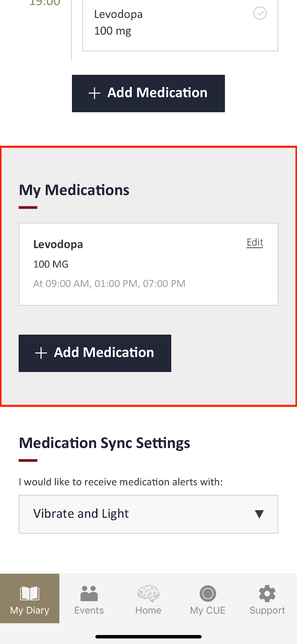Open the Events people icon
The width and height of the screenshot is (297, 644).
coord(89,593)
